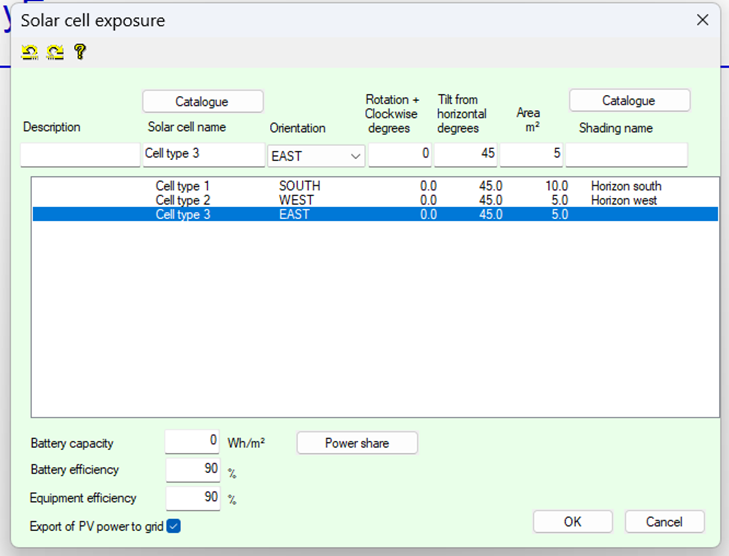Screen dimensions: 729x556
Task: Click the Battery capacity input field
Action: (x=192, y=442)
